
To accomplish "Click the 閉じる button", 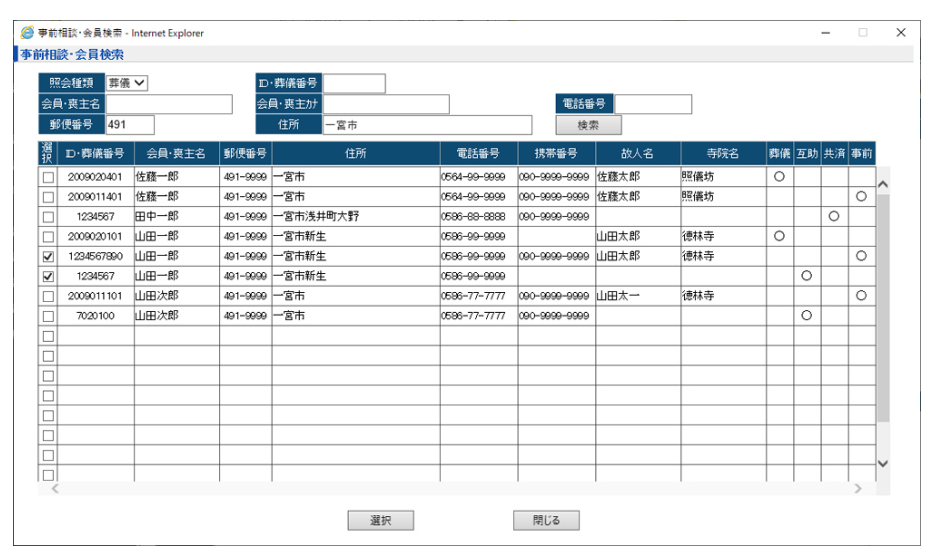I will tap(546, 521).
